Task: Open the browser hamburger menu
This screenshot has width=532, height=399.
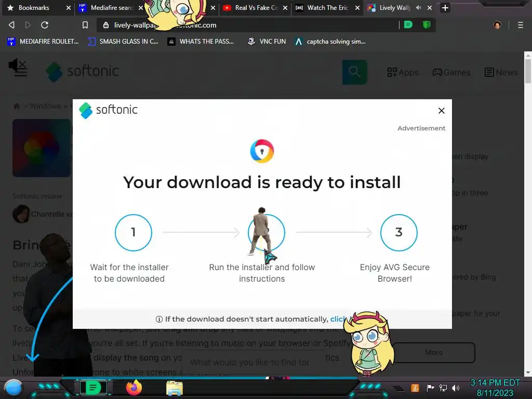Action: click(520, 25)
